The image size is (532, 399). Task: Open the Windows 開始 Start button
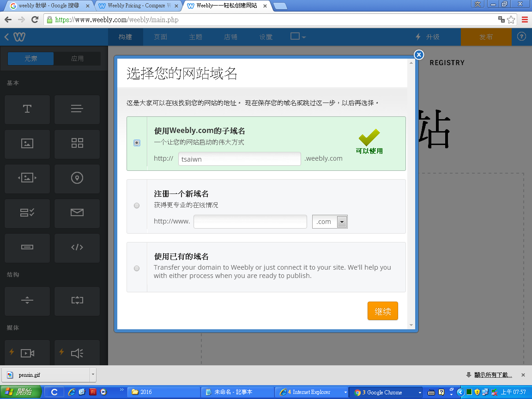pos(20,392)
